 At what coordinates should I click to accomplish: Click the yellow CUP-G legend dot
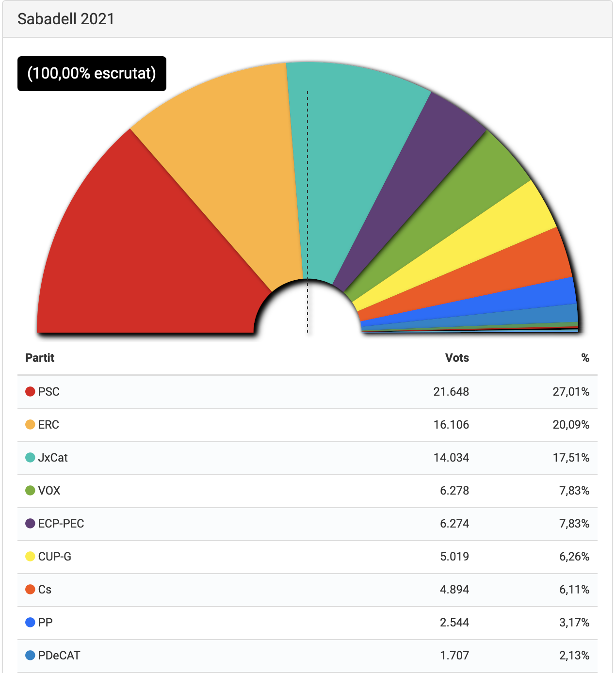pos(30,557)
